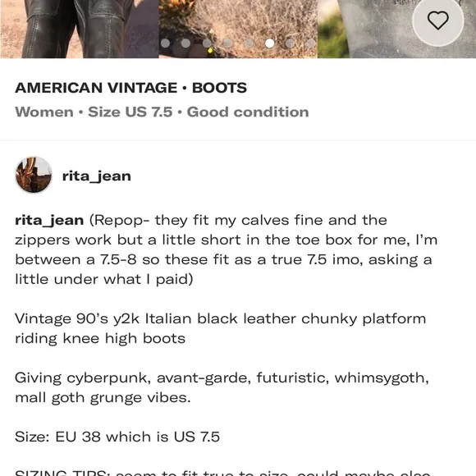Click the Size US 7.5 attribute
This screenshot has width=476, height=476.
[130, 112]
